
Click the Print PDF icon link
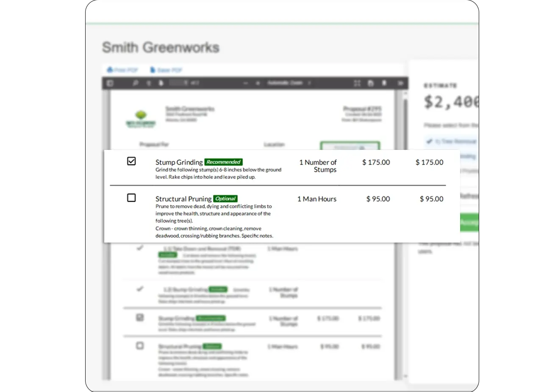[x=122, y=70]
